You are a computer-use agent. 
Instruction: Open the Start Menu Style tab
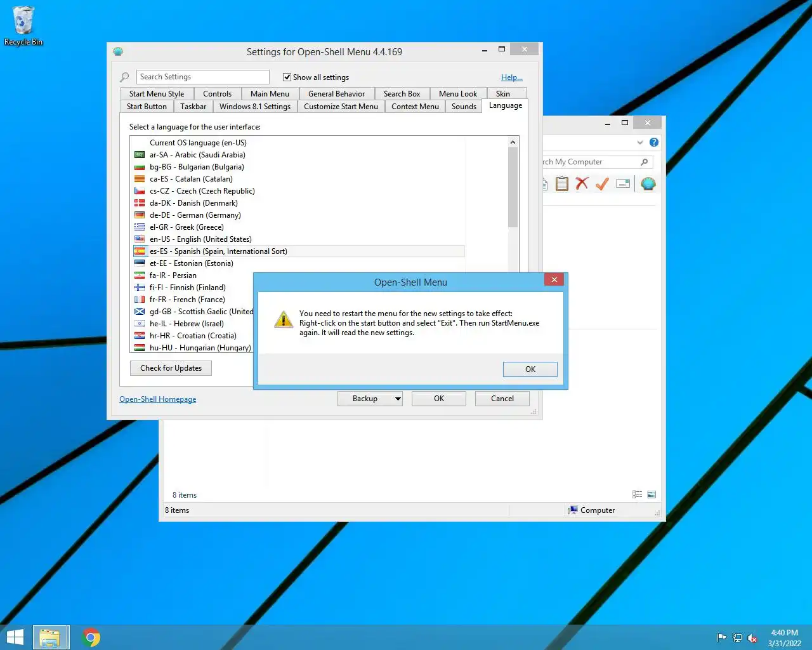click(157, 94)
